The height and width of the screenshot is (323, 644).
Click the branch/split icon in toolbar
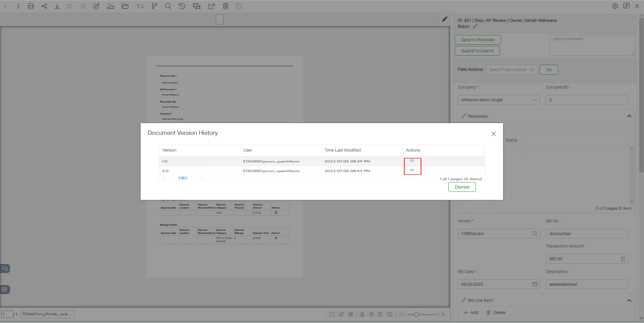[154, 6]
